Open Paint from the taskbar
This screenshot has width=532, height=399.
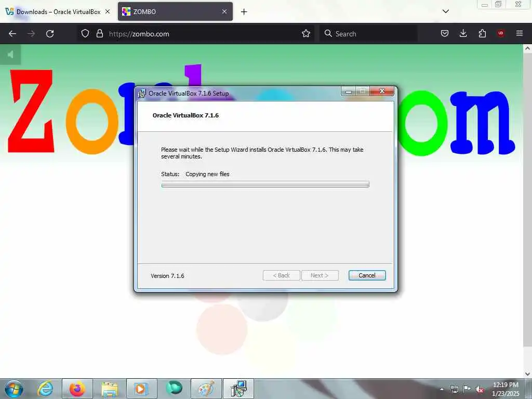click(x=206, y=389)
